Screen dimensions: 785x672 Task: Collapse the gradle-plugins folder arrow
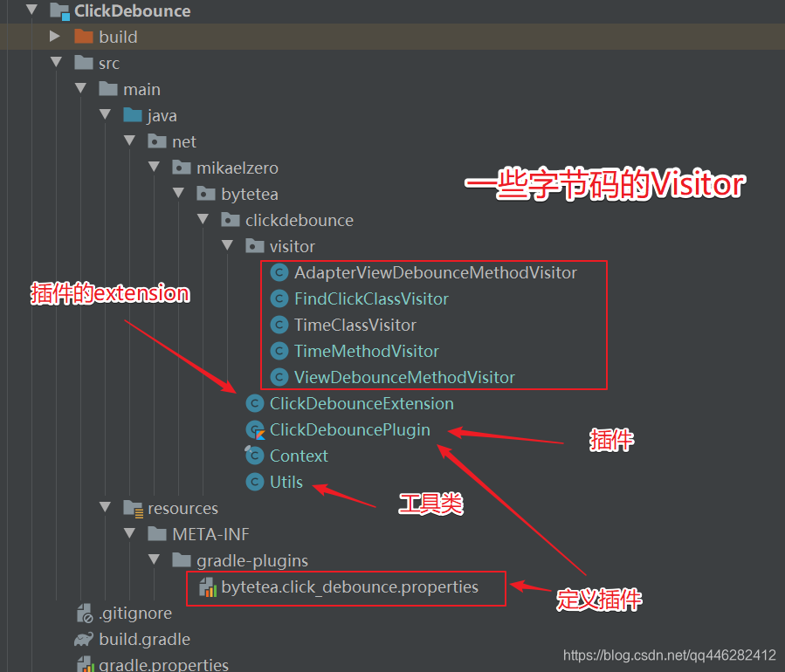[x=155, y=559]
